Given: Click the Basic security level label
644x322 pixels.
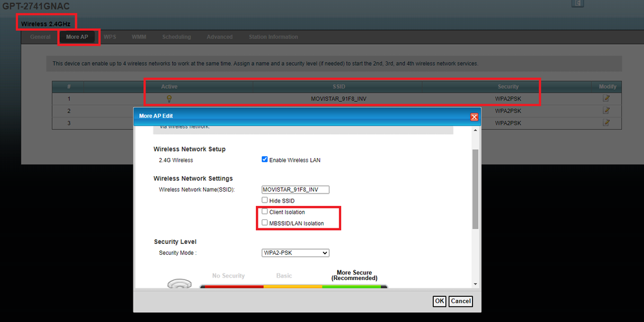Looking at the screenshot, I should click(284, 276).
